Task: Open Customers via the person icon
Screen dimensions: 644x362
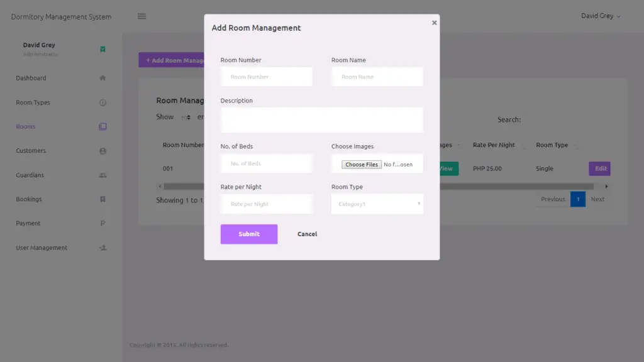Action: click(103, 150)
